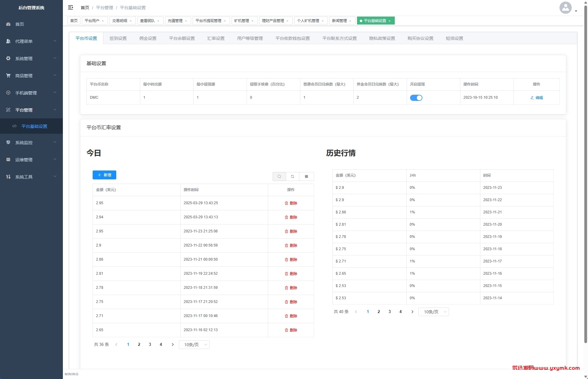Click the 首页 dashboard sidebar icon
Screen dimensions: 588x379
click(x=8, y=24)
